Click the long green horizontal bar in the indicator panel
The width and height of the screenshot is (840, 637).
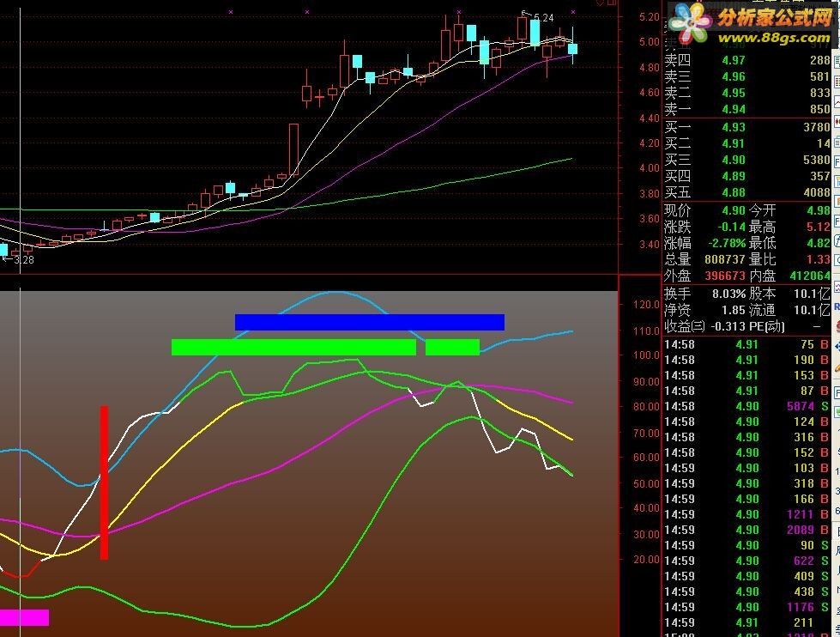pyautogui.click(x=293, y=347)
